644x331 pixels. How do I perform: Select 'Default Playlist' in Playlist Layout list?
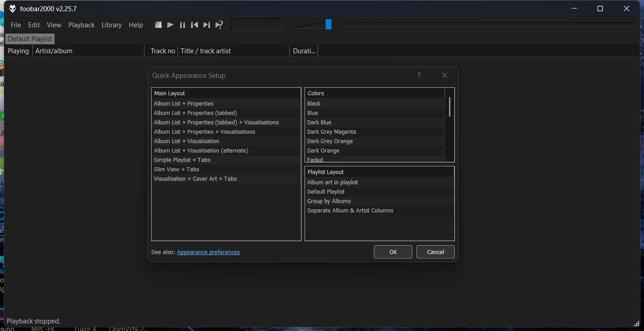[x=380, y=192]
